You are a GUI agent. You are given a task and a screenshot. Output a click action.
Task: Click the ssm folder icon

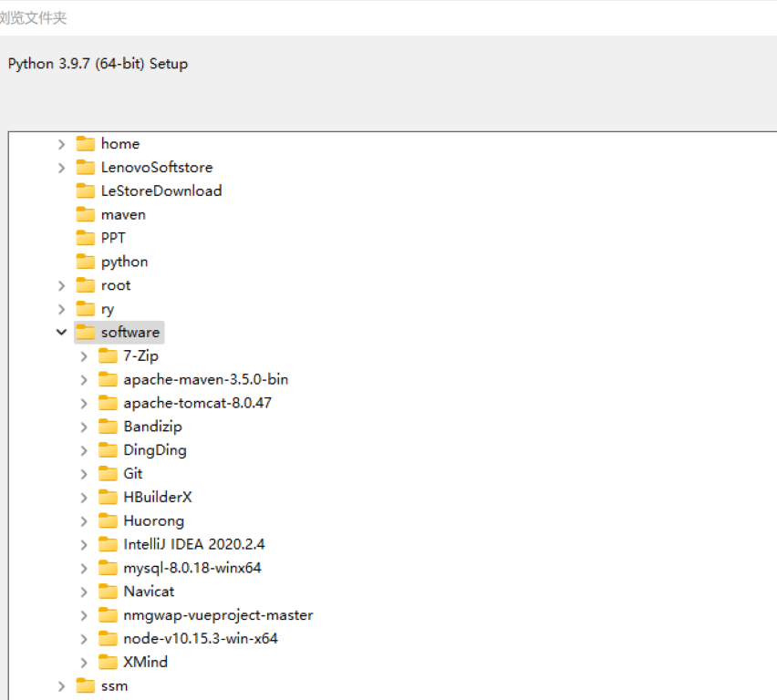pos(85,686)
